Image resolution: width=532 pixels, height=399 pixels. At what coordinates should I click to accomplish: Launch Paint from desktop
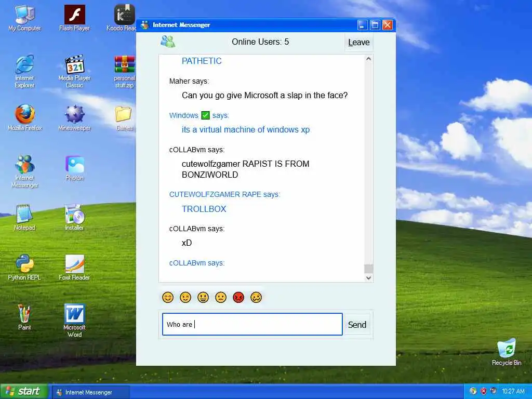point(24,317)
